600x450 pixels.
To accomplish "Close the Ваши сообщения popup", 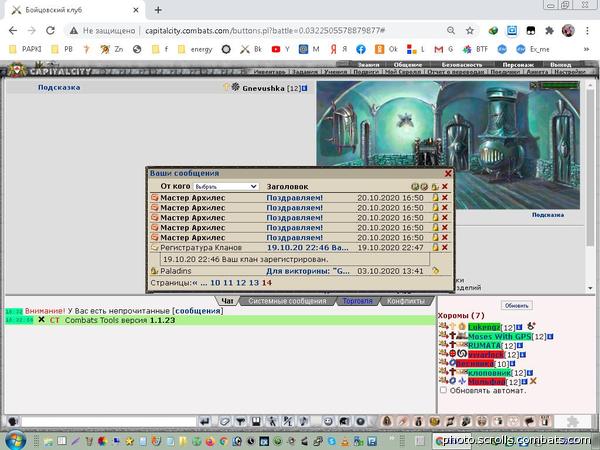I will [x=448, y=173].
